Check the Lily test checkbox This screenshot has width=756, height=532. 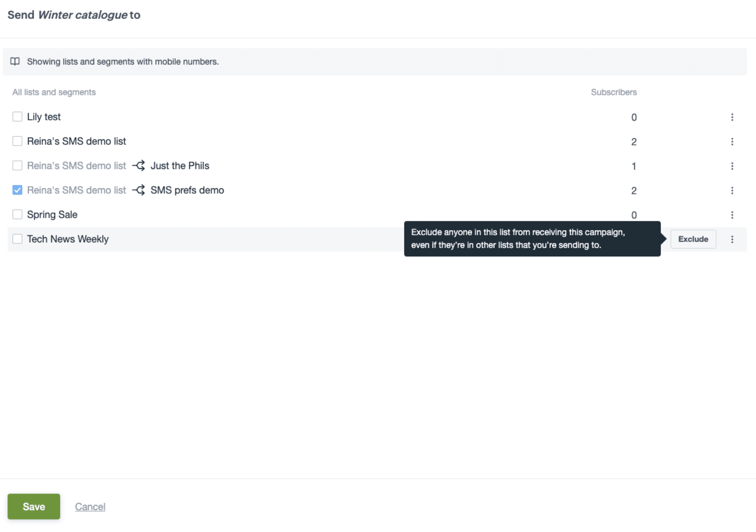pos(17,117)
